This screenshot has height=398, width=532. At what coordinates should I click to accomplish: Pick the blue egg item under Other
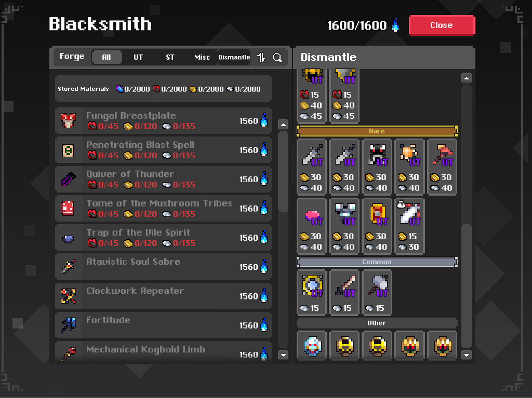[312, 346]
